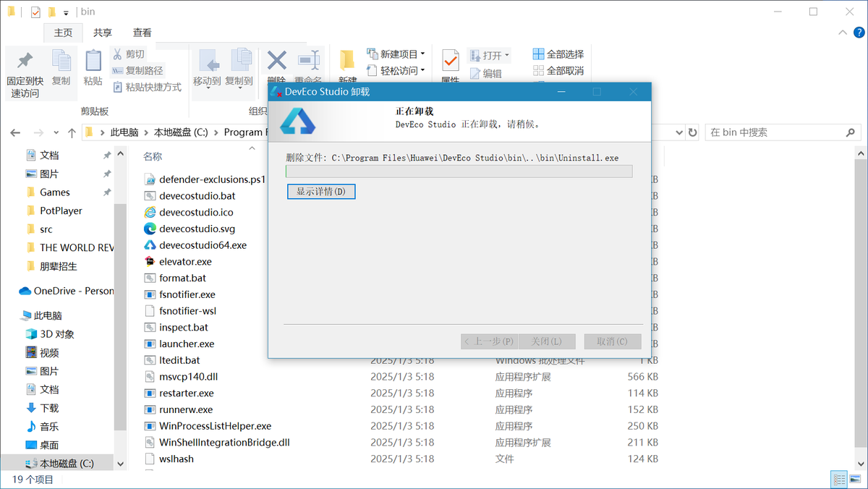Click the Cut scissors item

point(128,54)
